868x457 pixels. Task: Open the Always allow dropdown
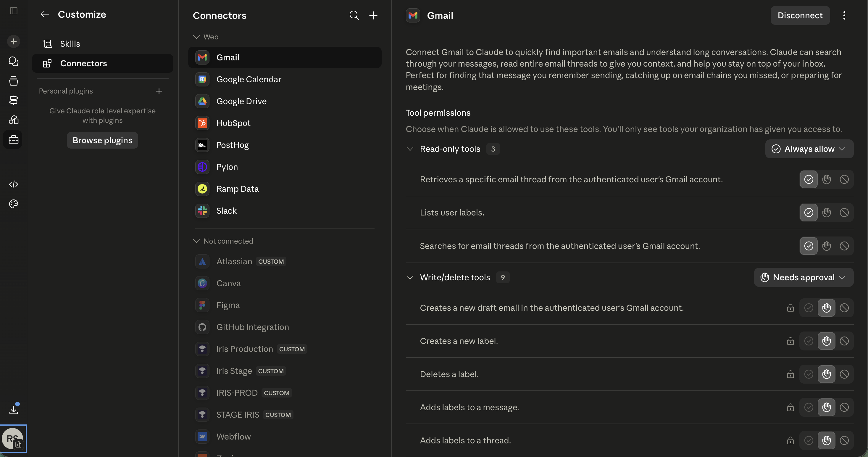click(809, 149)
